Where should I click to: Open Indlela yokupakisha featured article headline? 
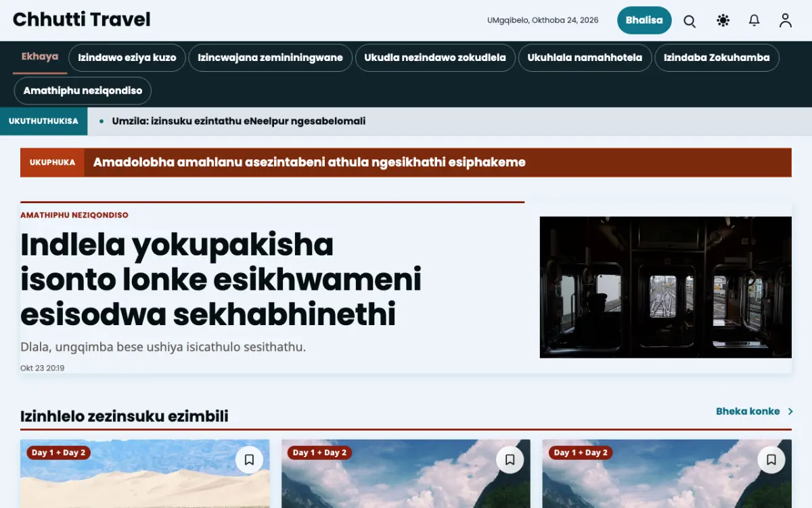(221, 279)
